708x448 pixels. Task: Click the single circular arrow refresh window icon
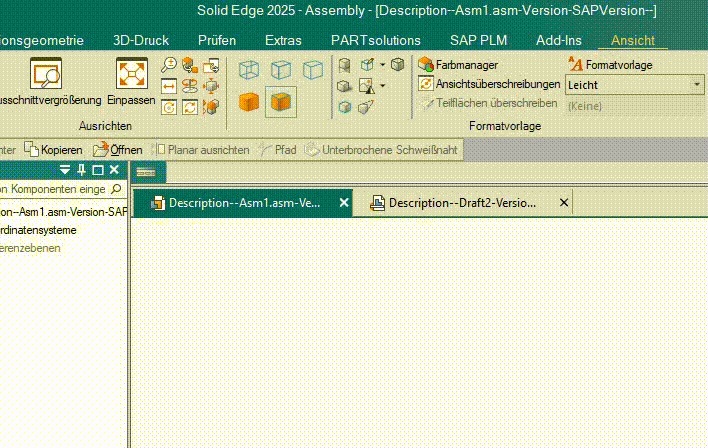(x=169, y=107)
